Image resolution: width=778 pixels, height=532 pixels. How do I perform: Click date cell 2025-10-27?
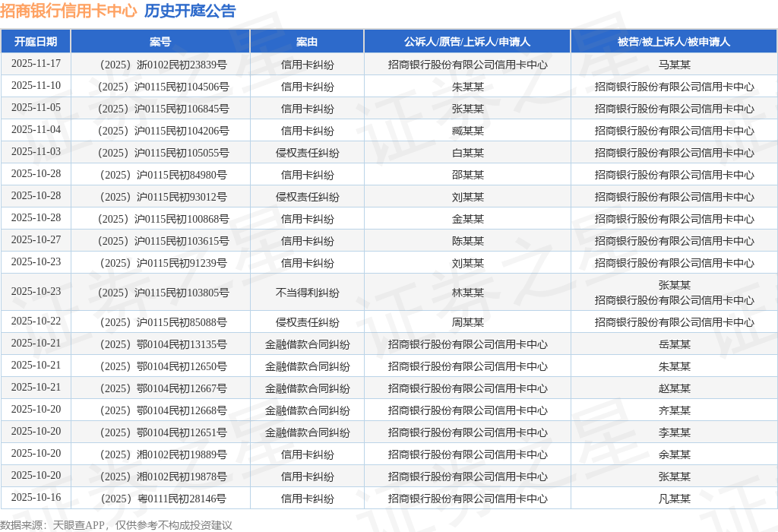[36, 239]
